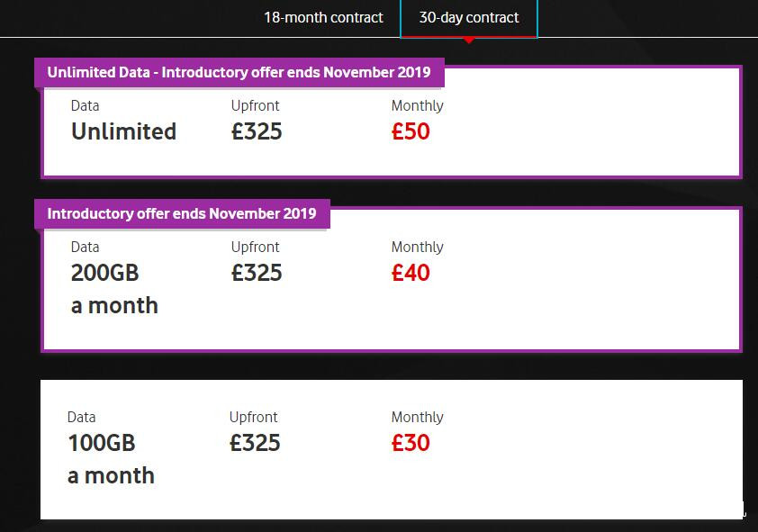Click the £50 monthly price
This screenshot has height=532, width=758.
(411, 131)
